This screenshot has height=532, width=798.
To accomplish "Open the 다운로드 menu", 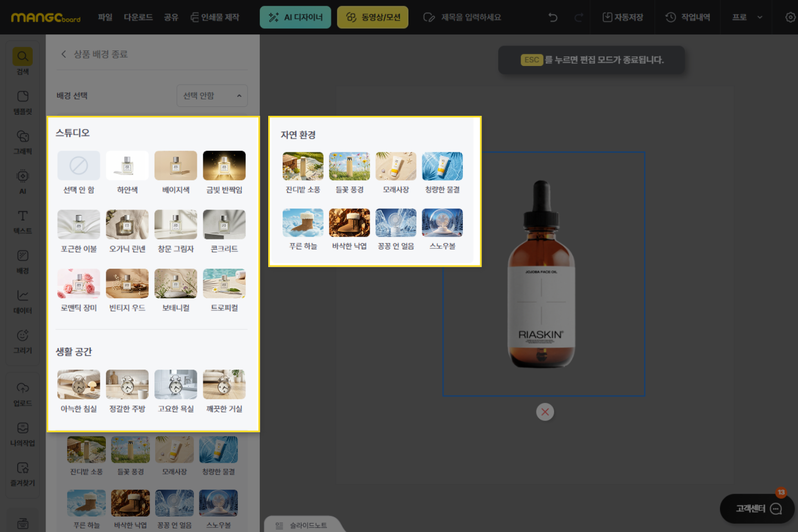I will point(138,17).
